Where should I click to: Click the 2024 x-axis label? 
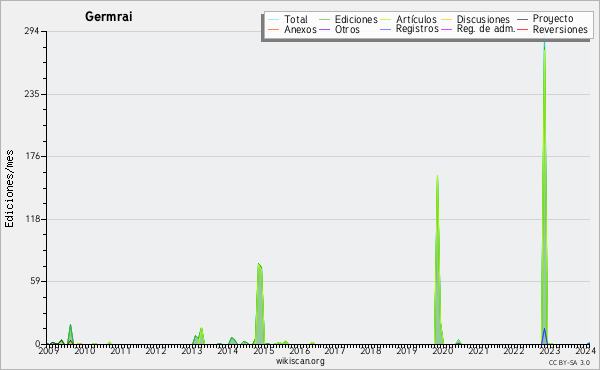pos(585,350)
